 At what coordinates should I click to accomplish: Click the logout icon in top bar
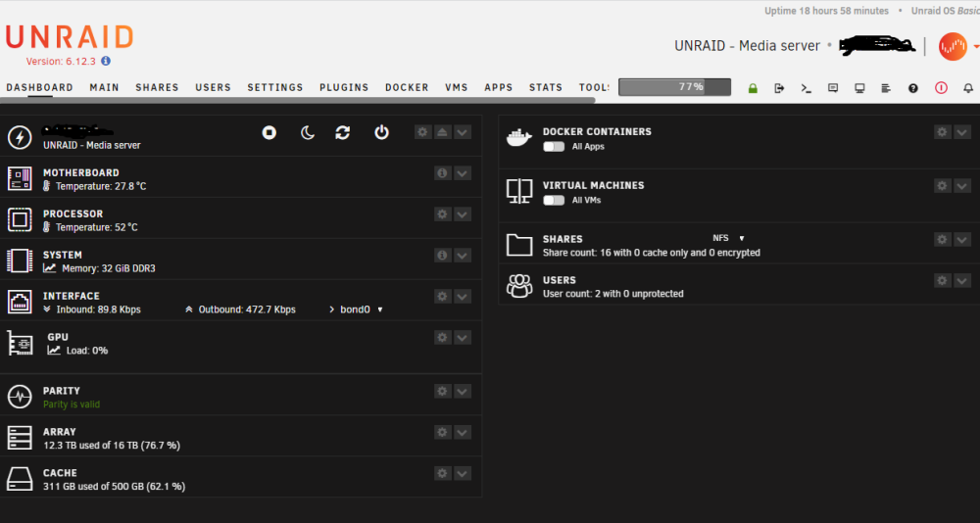point(779,88)
